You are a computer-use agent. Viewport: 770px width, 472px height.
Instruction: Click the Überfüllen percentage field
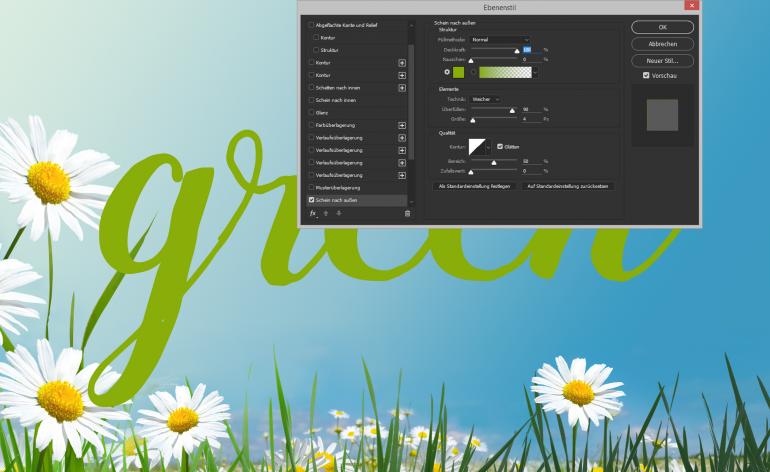click(531, 110)
